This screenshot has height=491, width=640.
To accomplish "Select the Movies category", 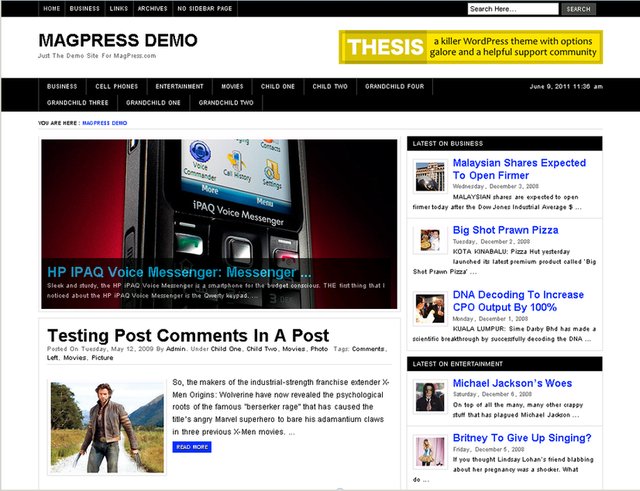I will click(232, 87).
